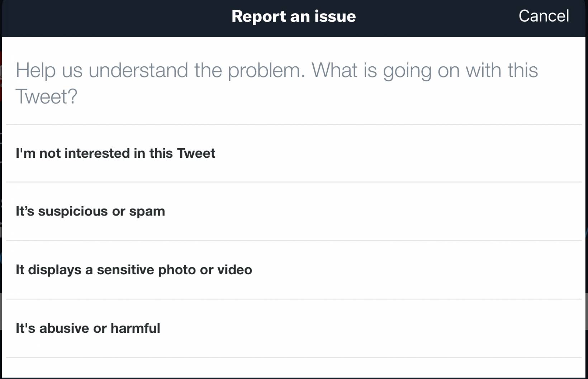Dismiss the issue report with Cancel

[544, 16]
